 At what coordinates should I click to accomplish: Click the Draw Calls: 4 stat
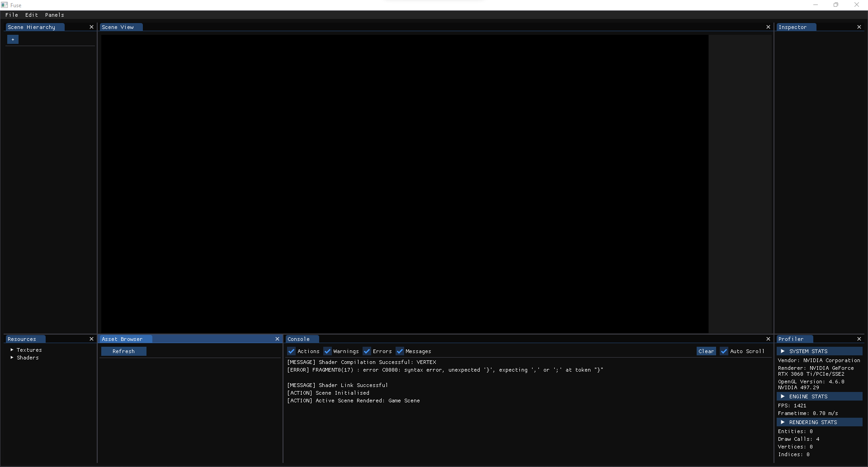[x=798, y=439]
